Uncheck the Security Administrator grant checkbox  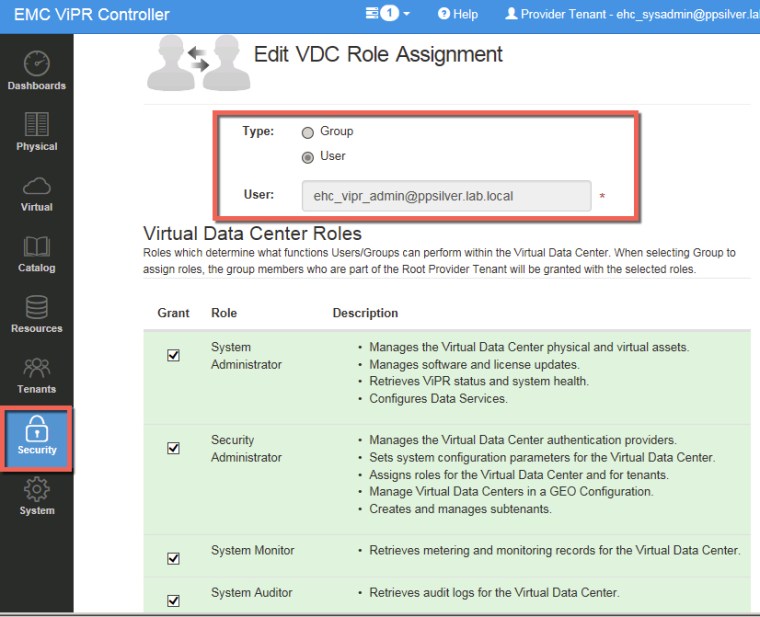(173, 448)
